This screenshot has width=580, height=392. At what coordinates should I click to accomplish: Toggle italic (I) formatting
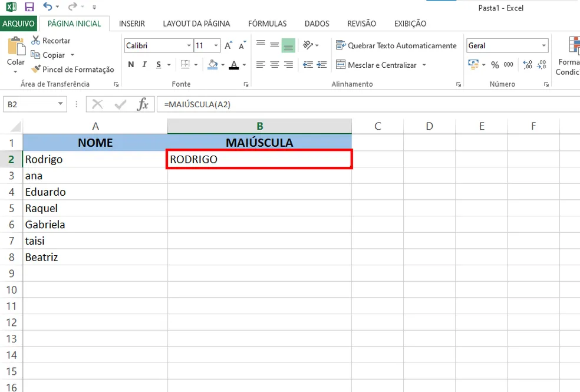[x=144, y=65]
